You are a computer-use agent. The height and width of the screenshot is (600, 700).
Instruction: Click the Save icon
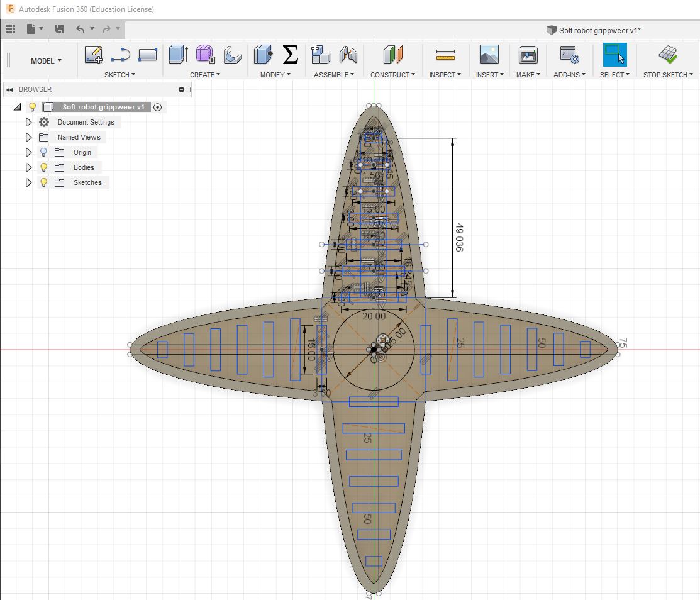(60, 29)
